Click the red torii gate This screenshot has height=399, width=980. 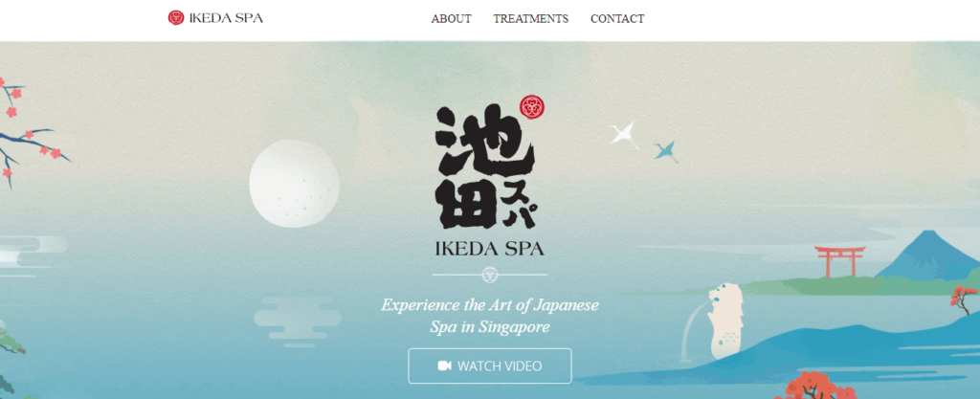[839, 261]
